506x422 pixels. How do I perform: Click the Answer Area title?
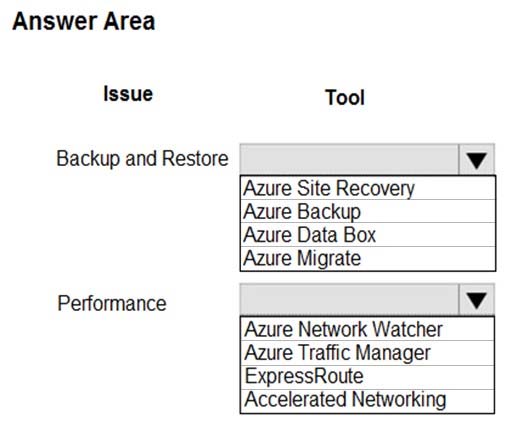pos(84,21)
